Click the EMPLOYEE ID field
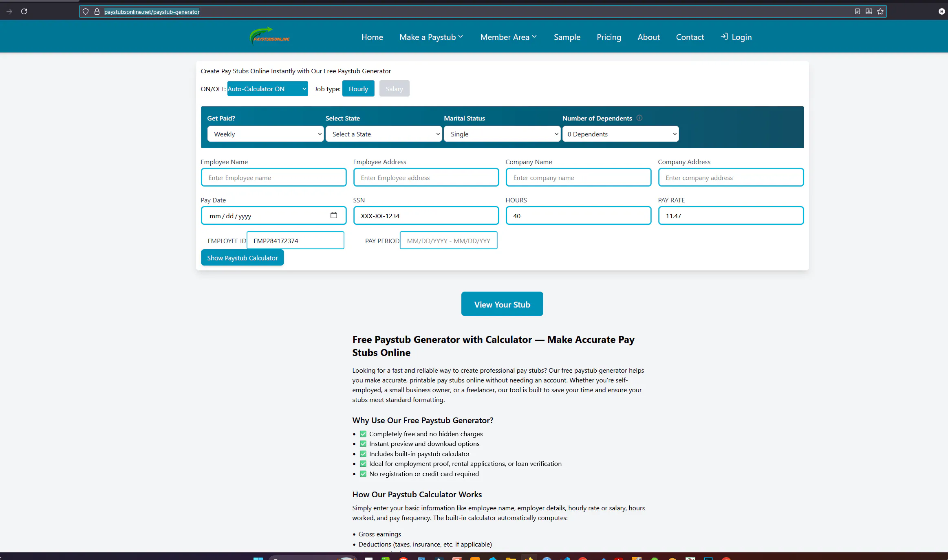The width and height of the screenshot is (948, 560). (x=295, y=241)
